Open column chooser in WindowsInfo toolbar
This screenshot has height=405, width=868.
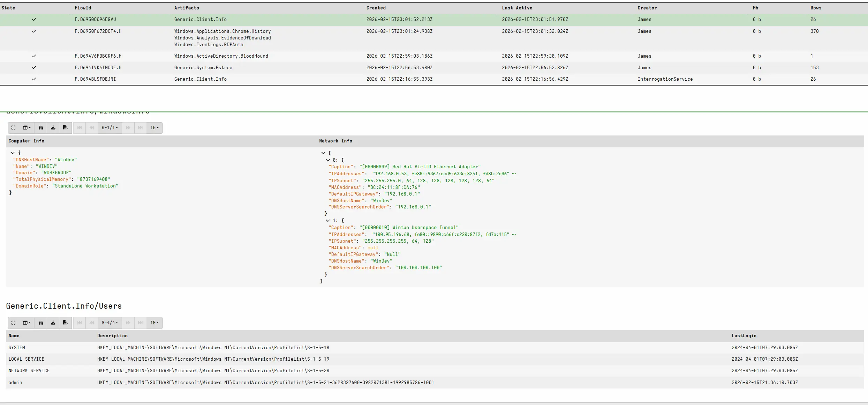point(27,128)
